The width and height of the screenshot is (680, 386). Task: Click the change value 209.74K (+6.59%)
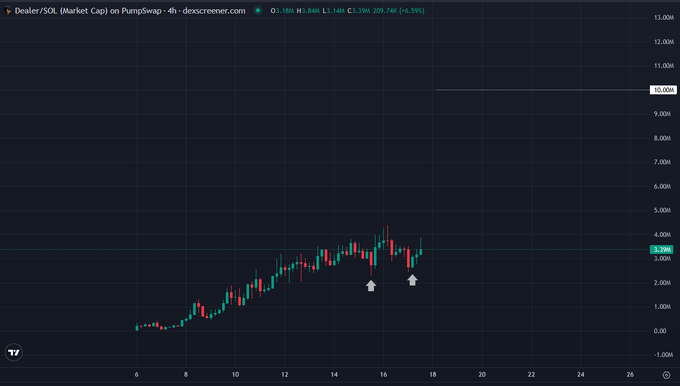pyautogui.click(x=399, y=11)
